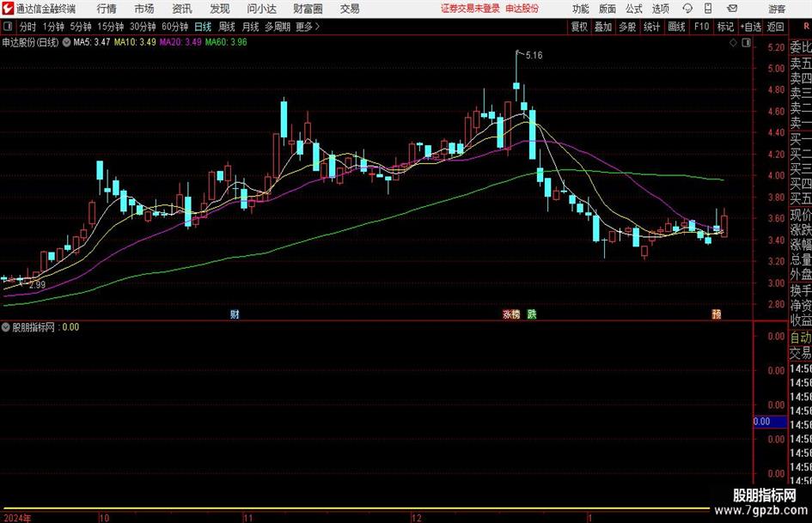
Task: Click the 5.16 high price label
Action: (x=534, y=56)
